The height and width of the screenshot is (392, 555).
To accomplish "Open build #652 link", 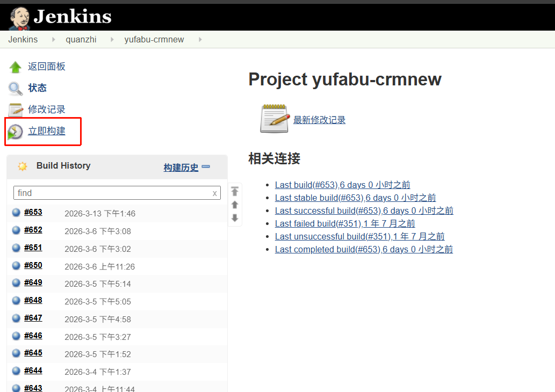I will pos(33,230).
